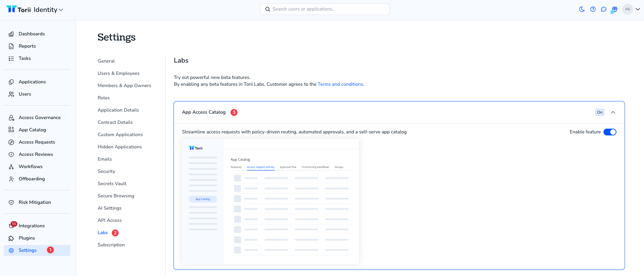Click the Reports sidebar icon
The height and width of the screenshot is (276, 644).
[x=11, y=46]
